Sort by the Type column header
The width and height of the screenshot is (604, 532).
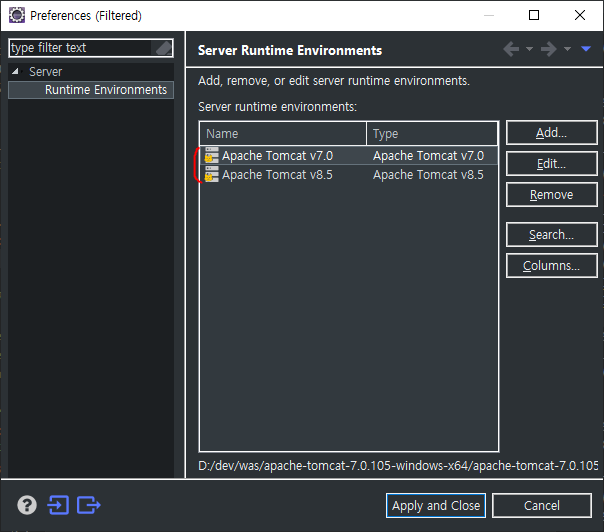[x=432, y=134]
